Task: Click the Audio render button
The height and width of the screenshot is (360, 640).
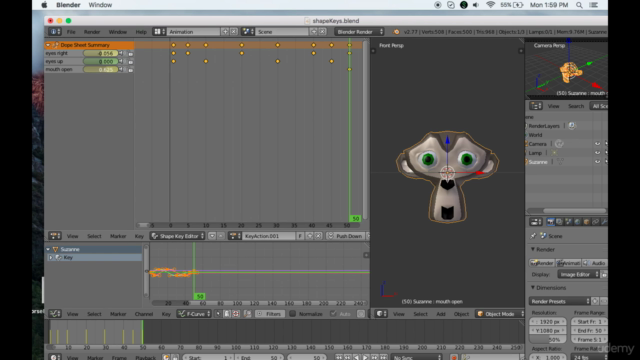Action: (x=595, y=263)
